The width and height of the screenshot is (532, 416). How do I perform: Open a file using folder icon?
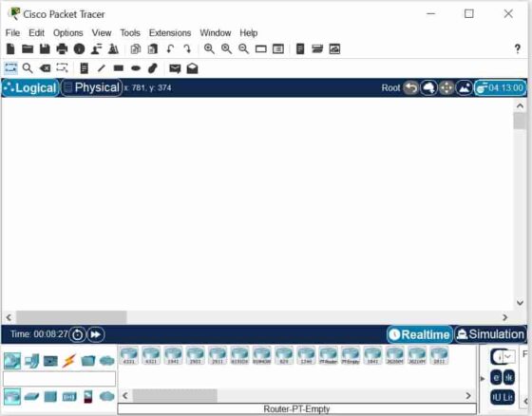pyautogui.click(x=28, y=49)
